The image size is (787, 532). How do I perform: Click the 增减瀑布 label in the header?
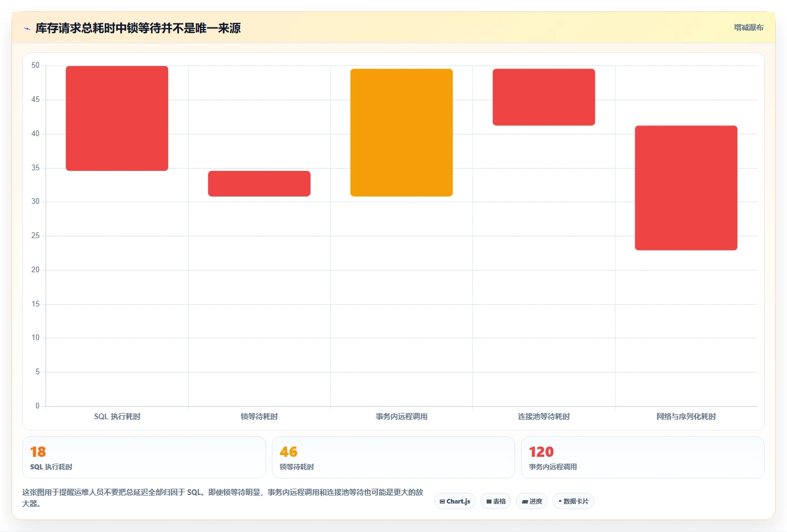[x=748, y=27]
